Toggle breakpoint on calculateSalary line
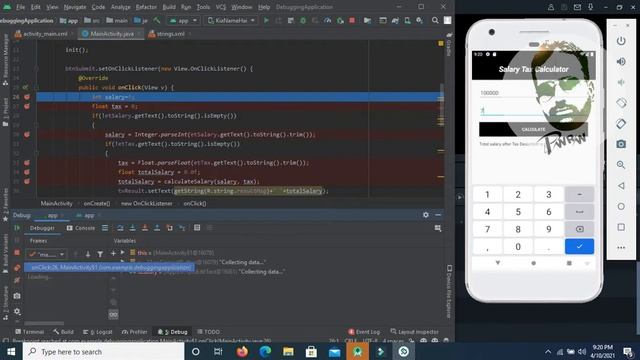The width and height of the screenshot is (640, 360). tap(27, 181)
